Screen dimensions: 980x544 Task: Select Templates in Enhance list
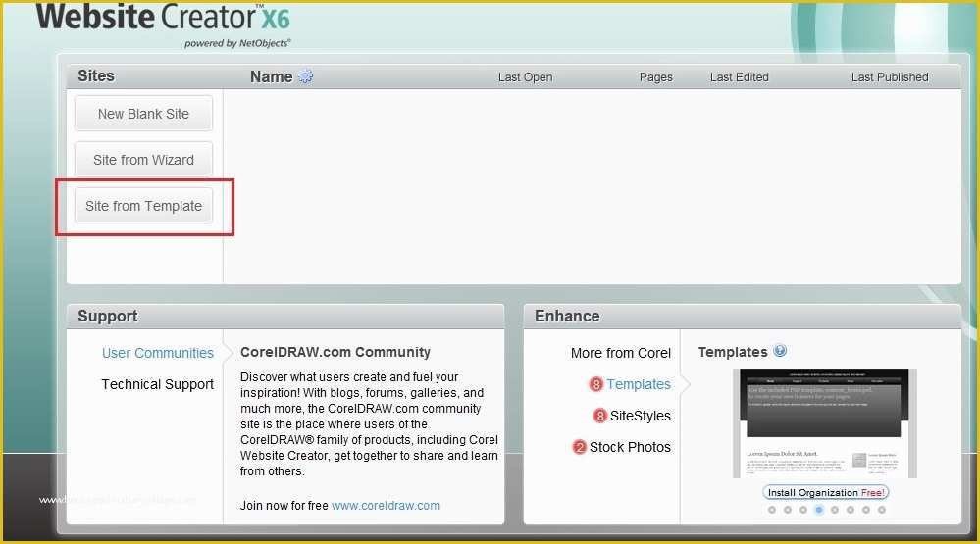639,384
